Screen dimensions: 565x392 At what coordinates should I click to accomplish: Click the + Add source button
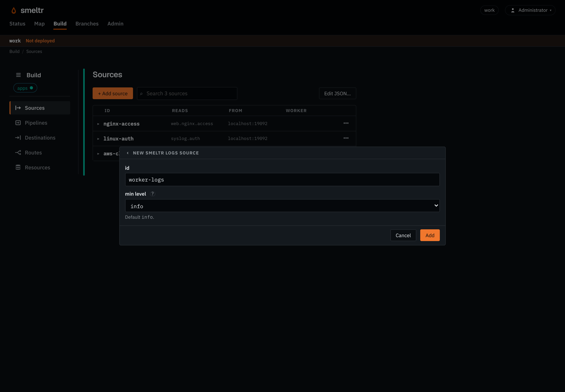(113, 93)
